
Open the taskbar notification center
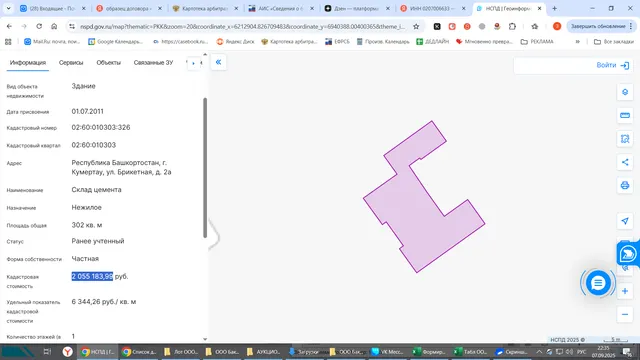[628, 351]
